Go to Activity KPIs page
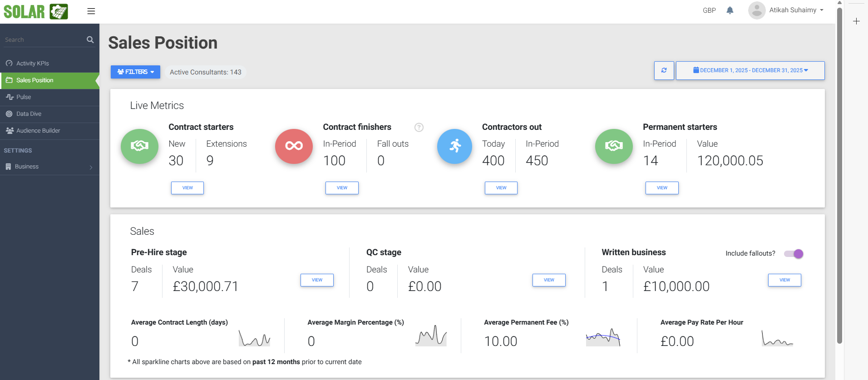868x380 pixels. (x=33, y=64)
